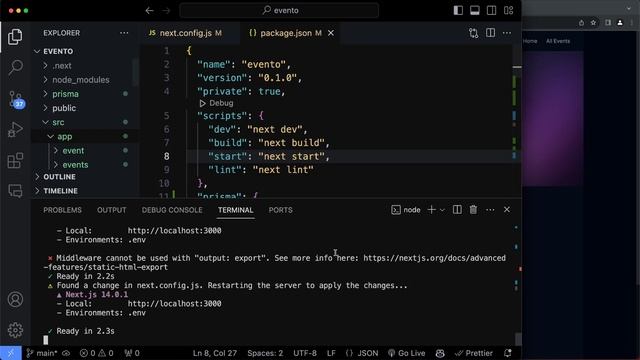Switch to the PROBLEMS panel tab
Image resolution: width=640 pixels, height=360 pixels.
pyautogui.click(x=62, y=210)
